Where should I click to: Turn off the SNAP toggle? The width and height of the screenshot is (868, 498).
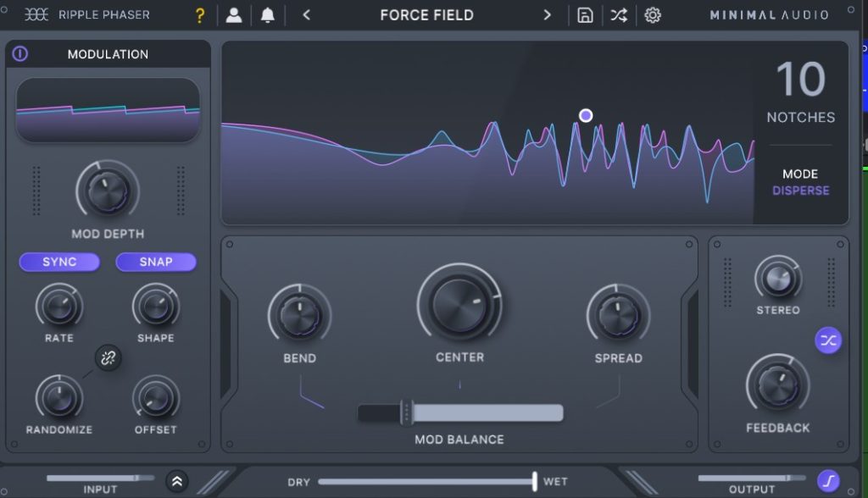[156, 262]
